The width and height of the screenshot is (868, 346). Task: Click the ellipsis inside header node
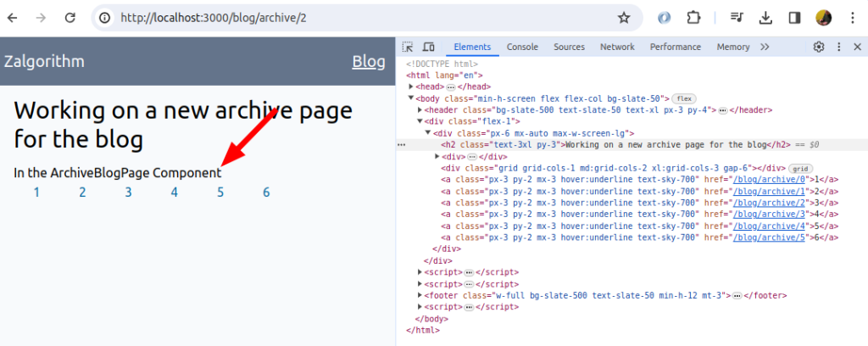[722, 111]
